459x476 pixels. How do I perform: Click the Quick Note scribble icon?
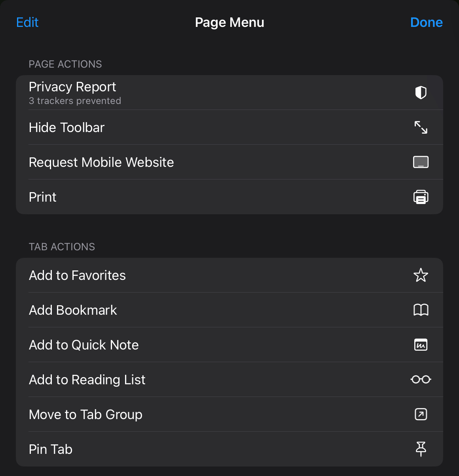pos(421,345)
